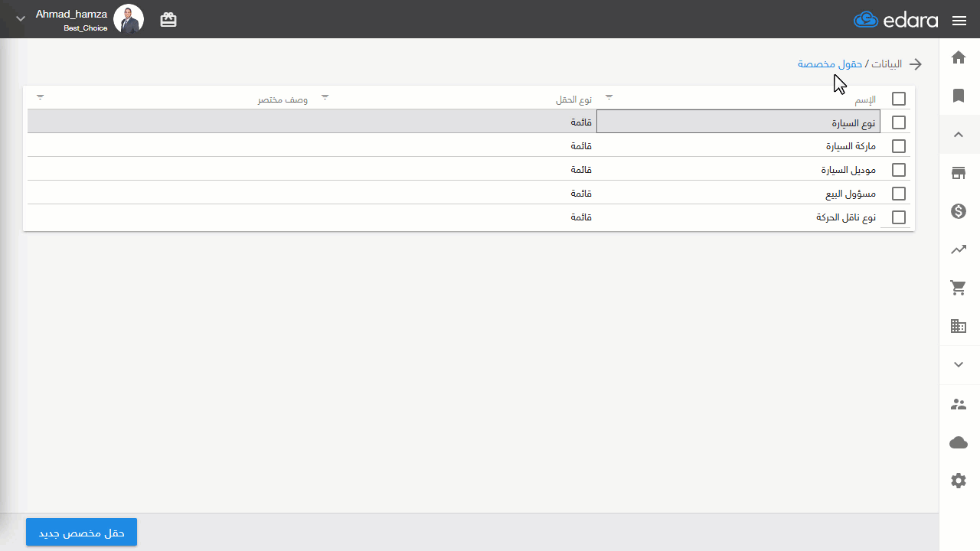Screen dimensions: 980x551
Task: Expand sidebar section with down chevron
Action: pos(959,365)
